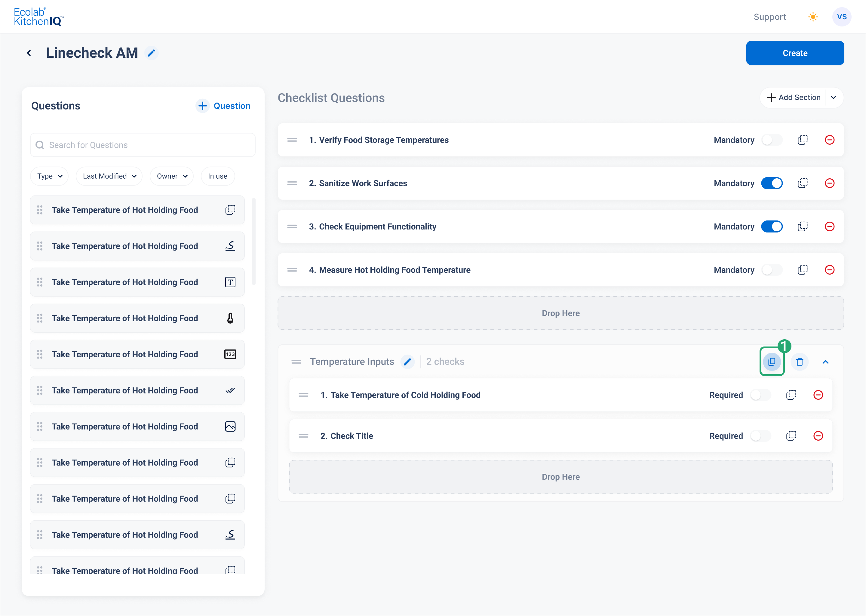Open the VS user avatar menu
This screenshot has width=866, height=616.
click(x=842, y=17)
